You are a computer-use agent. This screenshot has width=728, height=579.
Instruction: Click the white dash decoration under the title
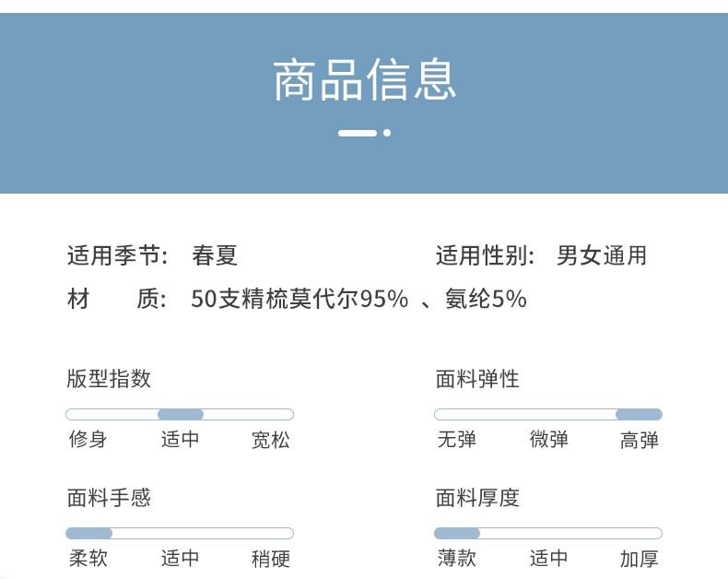click(358, 133)
